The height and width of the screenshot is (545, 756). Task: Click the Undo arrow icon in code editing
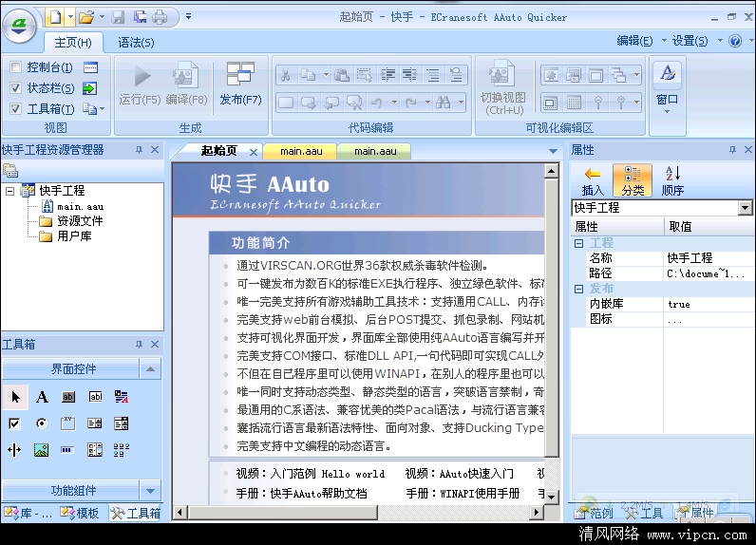tap(376, 103)
